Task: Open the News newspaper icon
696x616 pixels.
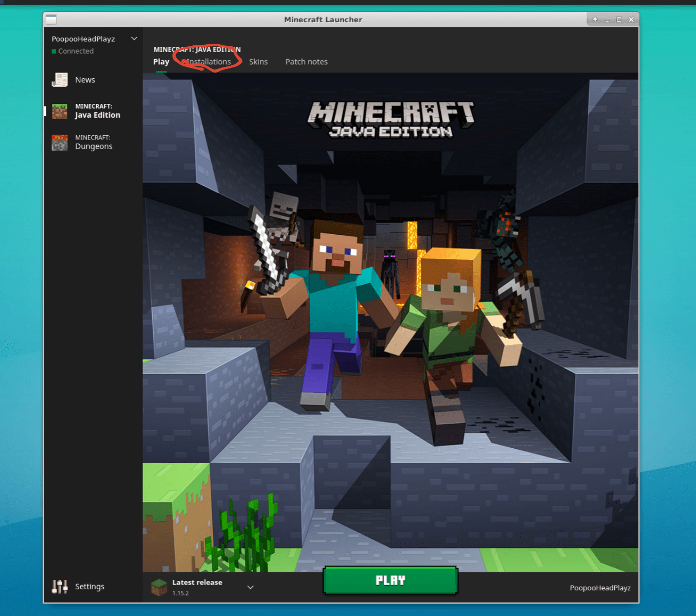Action: click(60, 80)
